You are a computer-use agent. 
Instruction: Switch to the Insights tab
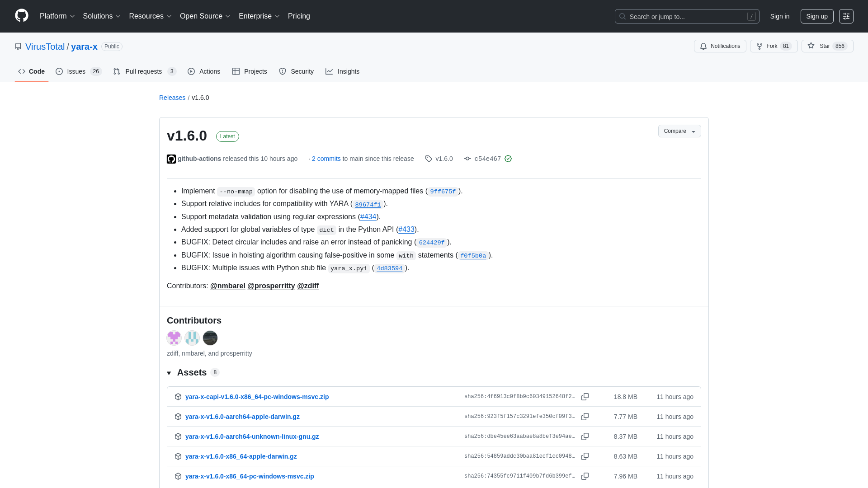pyautogui.click(x=343, y=71)
